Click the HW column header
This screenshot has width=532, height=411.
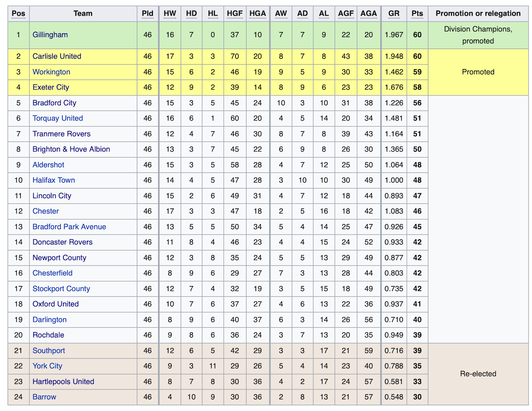pyautogui.click(x=170, y=14)
